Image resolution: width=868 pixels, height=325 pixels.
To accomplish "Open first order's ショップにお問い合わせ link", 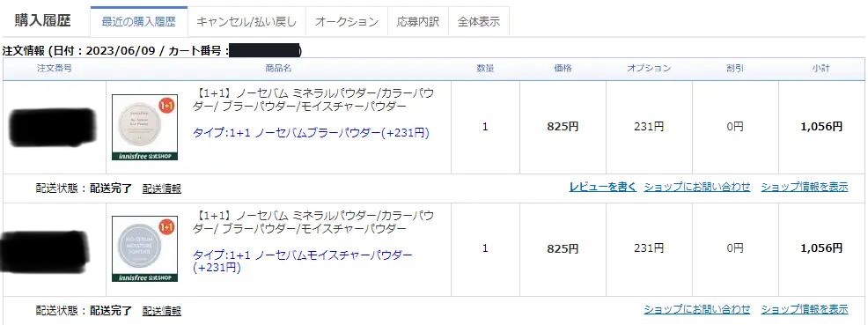I will coord(697,187).
